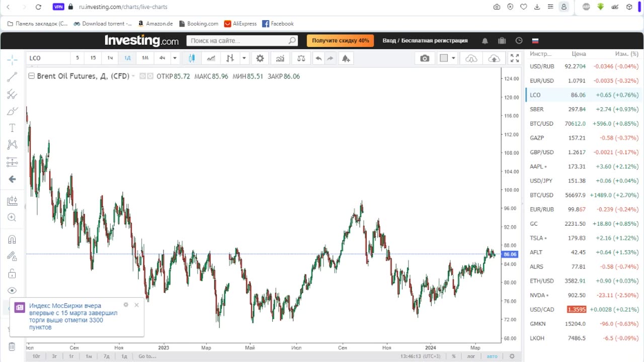Close the news notification popup

(x=136, y=305)
